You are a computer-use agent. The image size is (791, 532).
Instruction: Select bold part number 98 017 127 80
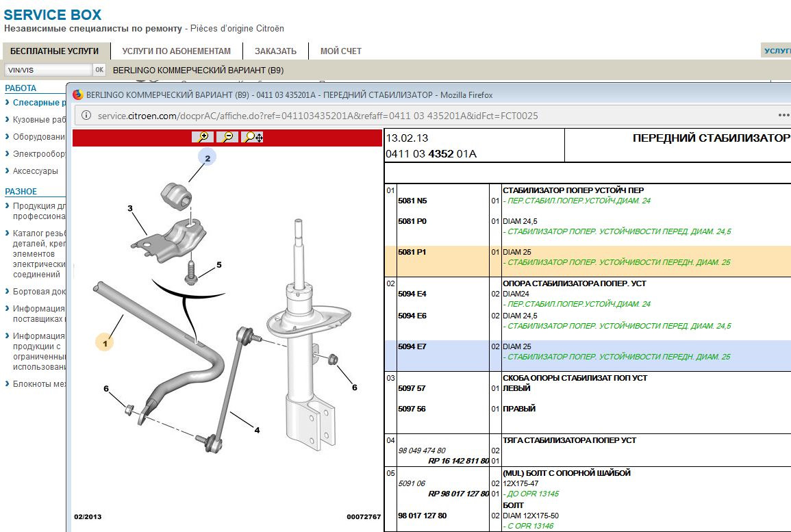tap(423, 516)
